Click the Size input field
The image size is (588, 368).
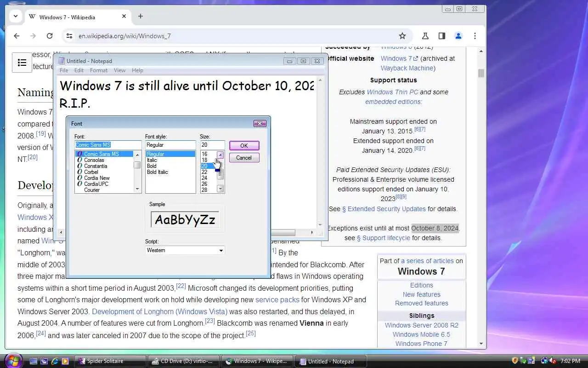212,145
